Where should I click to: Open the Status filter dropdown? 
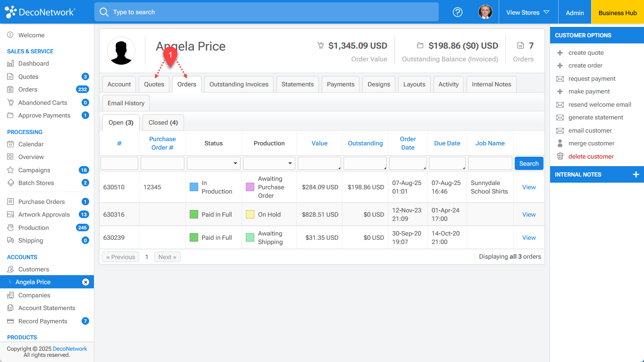point(214,163)
